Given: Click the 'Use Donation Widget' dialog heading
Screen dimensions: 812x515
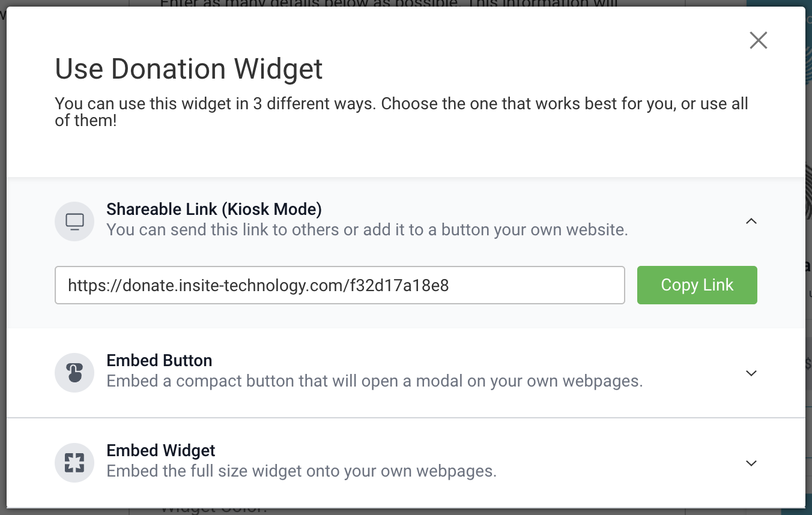Looking at the screenshot, I should [189, 69].
